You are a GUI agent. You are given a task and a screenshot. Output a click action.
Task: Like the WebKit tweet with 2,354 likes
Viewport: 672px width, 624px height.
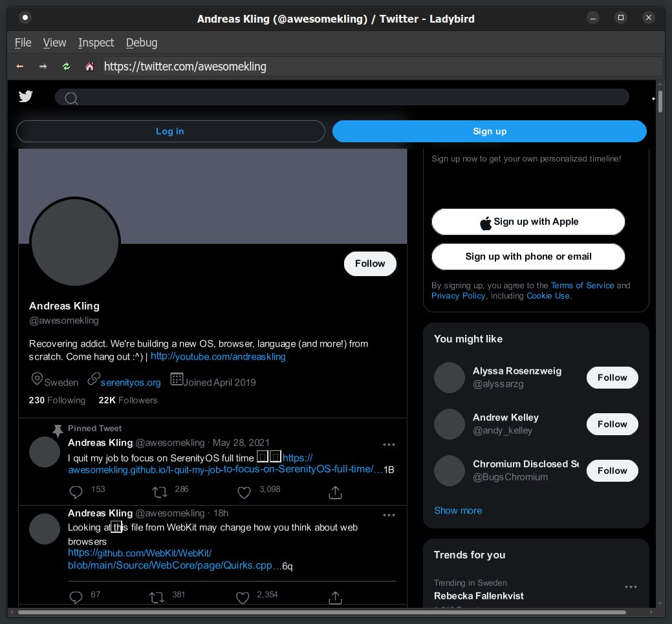(243, 597)
